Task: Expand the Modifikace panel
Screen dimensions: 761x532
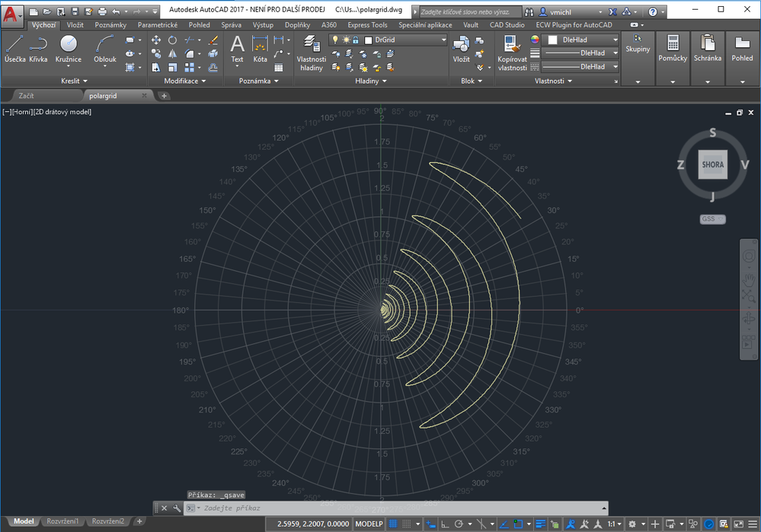Action: click(x=185, y=81)
